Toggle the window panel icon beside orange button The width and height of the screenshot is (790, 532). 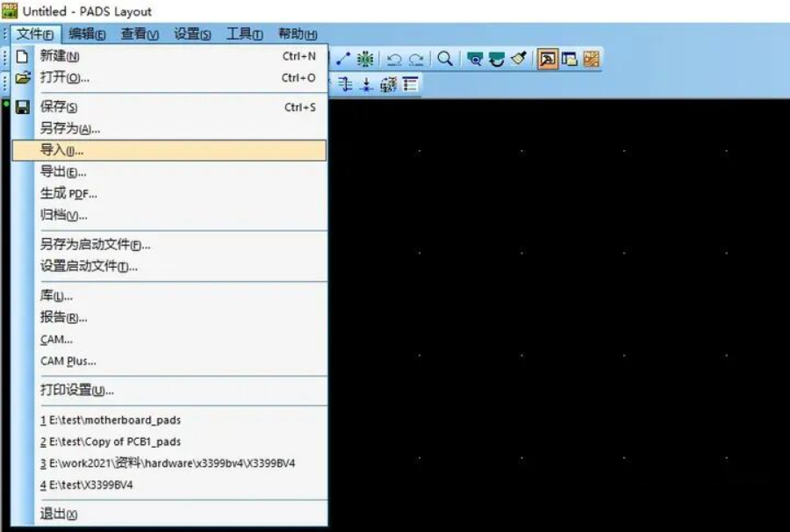570,59
